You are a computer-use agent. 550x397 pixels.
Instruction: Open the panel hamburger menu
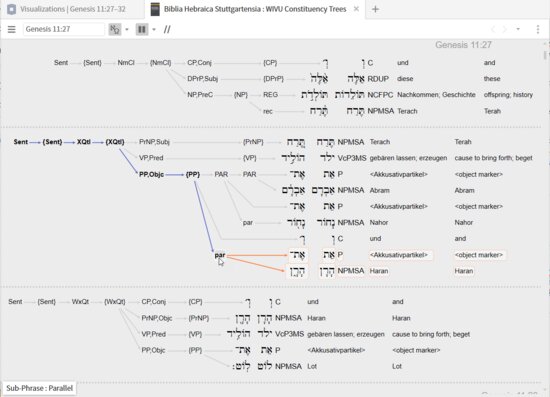tap(12, 29)
